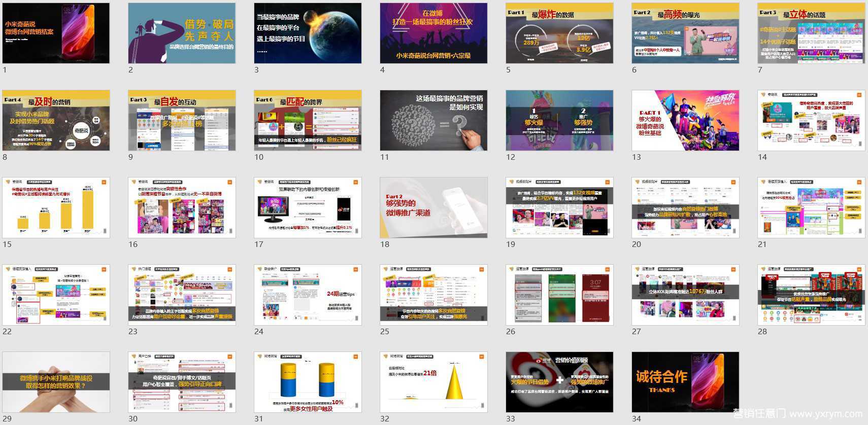This screenshot has width=868, height=425.
Task: Open slide 32 with yellow cone and 21倍
Action: (433, 382)
